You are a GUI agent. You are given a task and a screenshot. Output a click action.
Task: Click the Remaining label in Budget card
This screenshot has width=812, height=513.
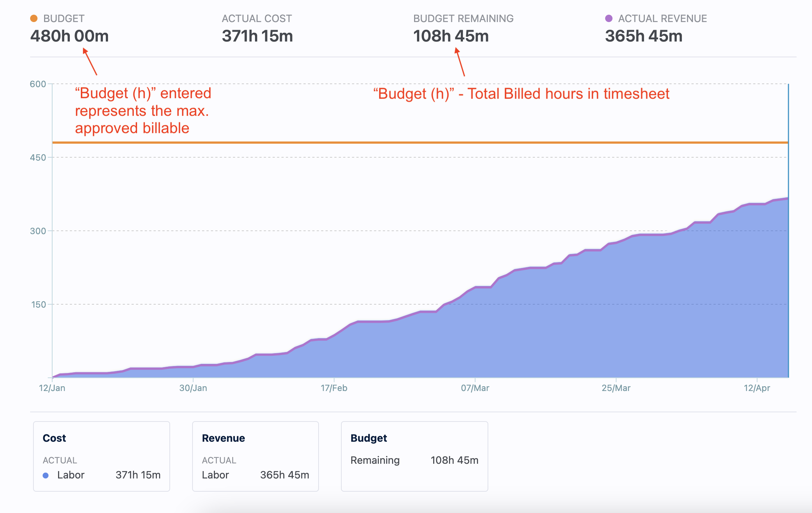click(375, 460)
